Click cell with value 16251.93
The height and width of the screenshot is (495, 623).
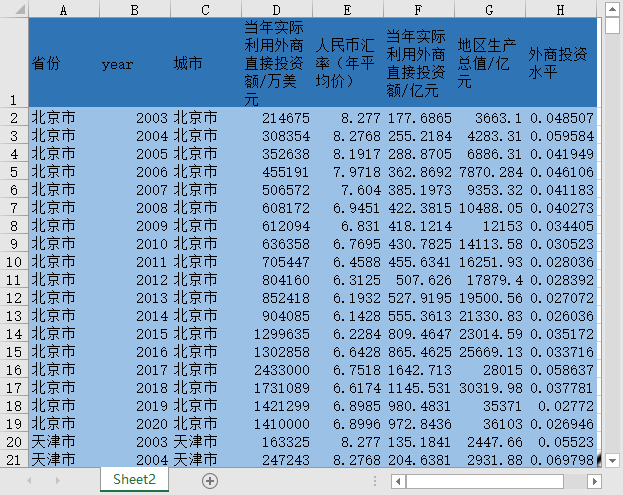pyautogui.click(x=490, y=262)
